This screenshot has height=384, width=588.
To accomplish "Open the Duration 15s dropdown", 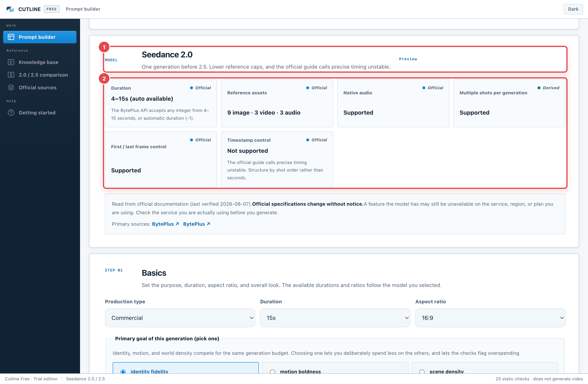I will coord(335,318).
